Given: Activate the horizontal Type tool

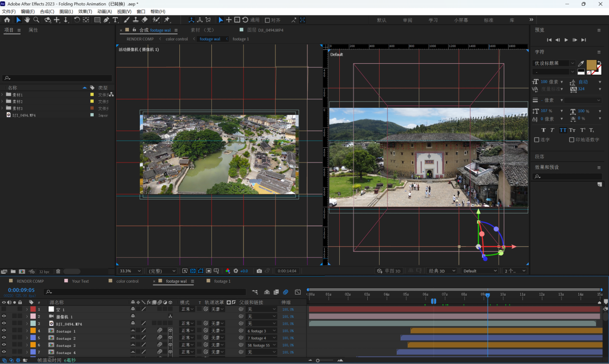Looking at the screenshot, I should click(115, 20).
